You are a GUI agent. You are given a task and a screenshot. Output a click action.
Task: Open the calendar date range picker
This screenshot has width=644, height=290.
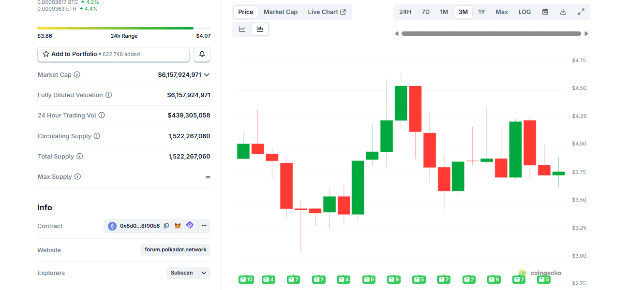pyautogui.click(x=545, y=12)
